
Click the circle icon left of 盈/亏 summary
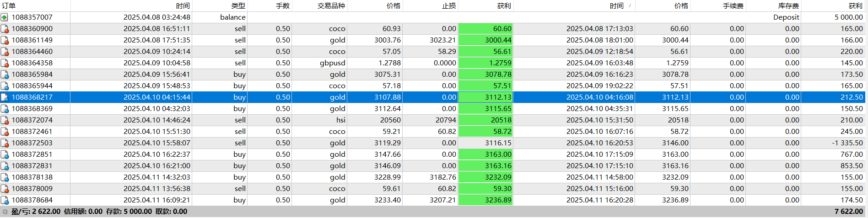(5, 212)
